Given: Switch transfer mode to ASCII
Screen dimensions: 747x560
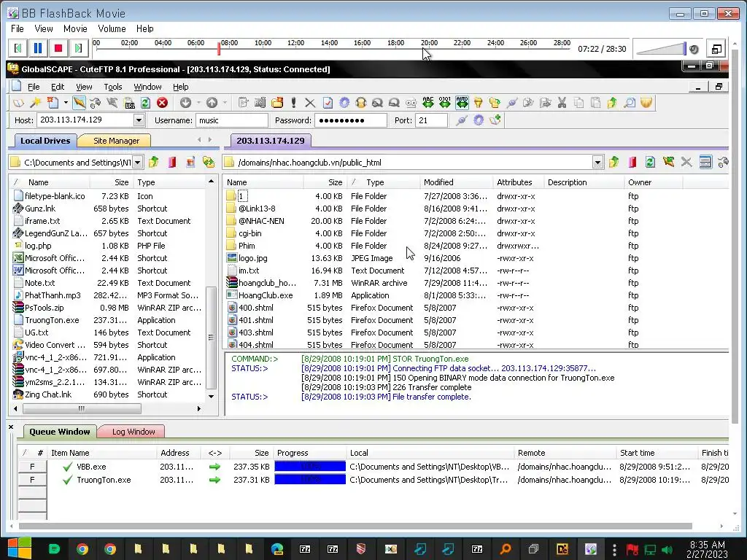Looking at the screenshot, I should (x=427, y=103).
